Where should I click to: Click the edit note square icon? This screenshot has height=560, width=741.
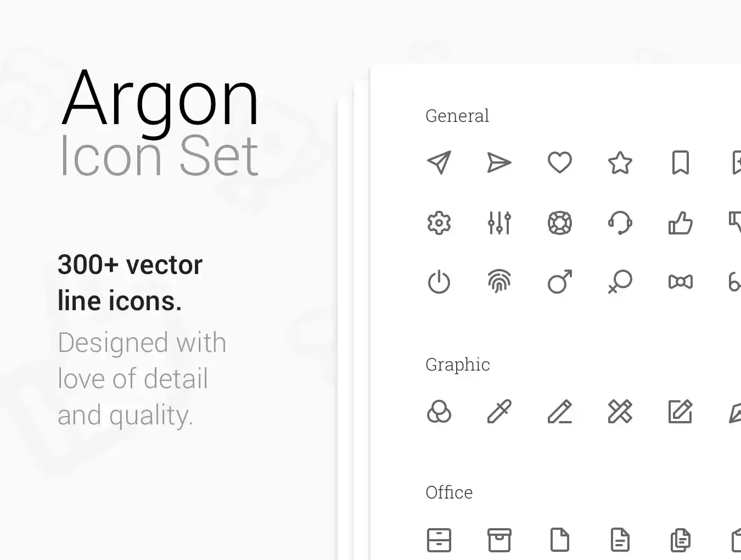coord(680,411)
